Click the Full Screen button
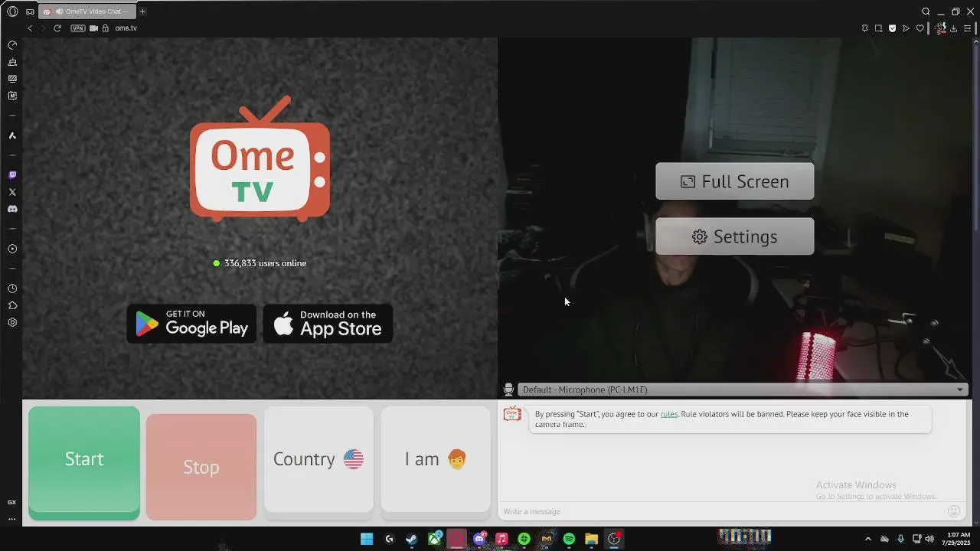The width and height of the screenshot is (980, 551). (x=734, y=181)
